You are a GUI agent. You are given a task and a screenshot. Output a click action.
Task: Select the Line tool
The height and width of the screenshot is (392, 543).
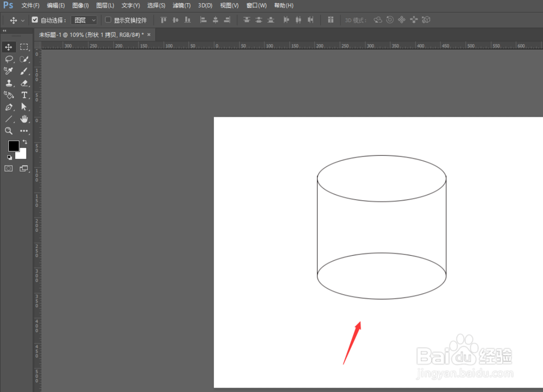[9, 119]
